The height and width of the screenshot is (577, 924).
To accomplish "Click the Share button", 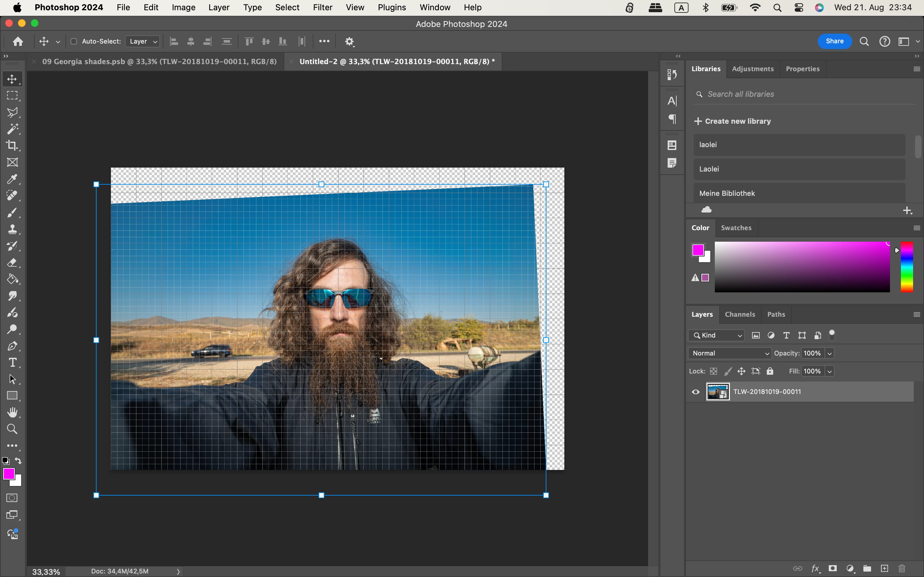I will point(834,41).
